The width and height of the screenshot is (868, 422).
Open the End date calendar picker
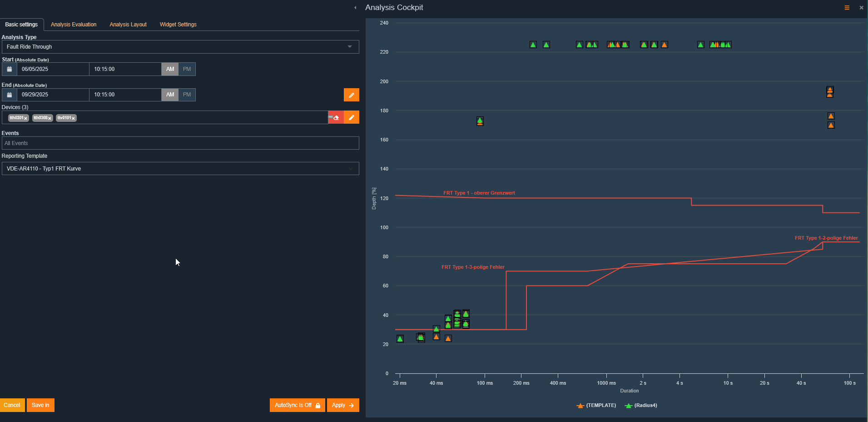(9, 94)
